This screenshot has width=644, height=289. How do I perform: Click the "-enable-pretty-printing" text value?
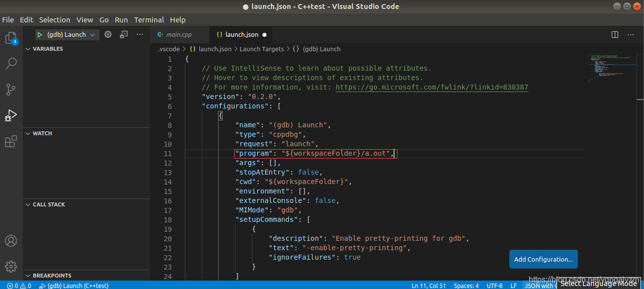tap(355, 248)
